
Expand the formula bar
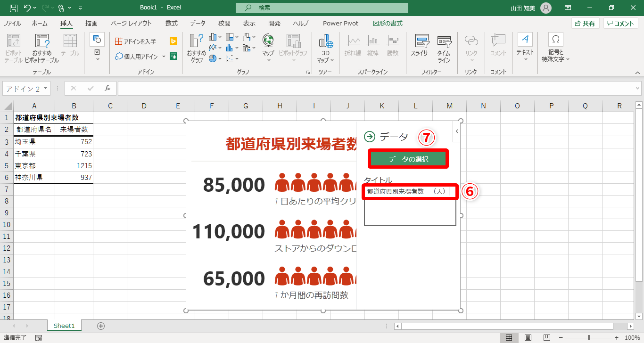(638, 88)
